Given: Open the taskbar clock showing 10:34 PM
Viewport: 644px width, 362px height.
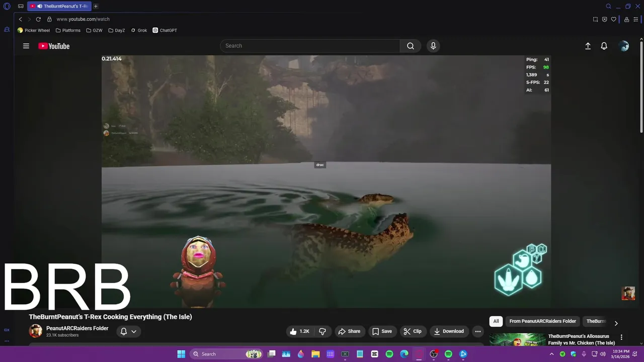Looking at the screenshot, I should (620, 354).
